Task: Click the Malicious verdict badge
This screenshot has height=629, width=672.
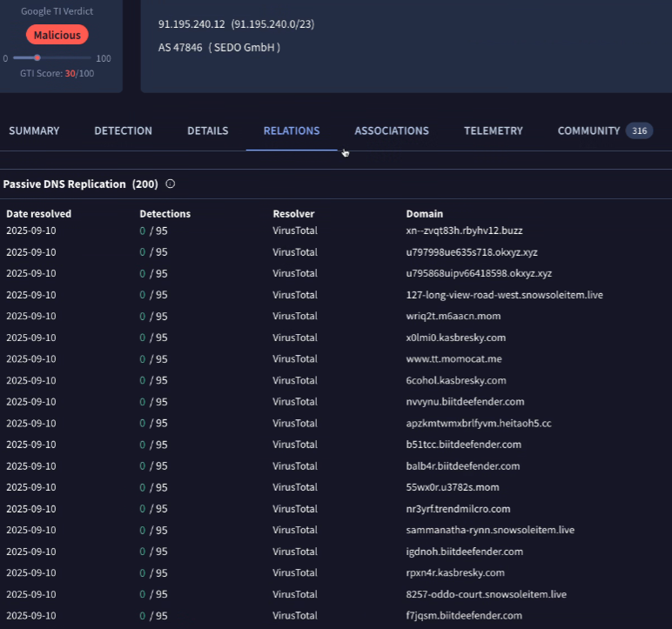Action: 57,35
